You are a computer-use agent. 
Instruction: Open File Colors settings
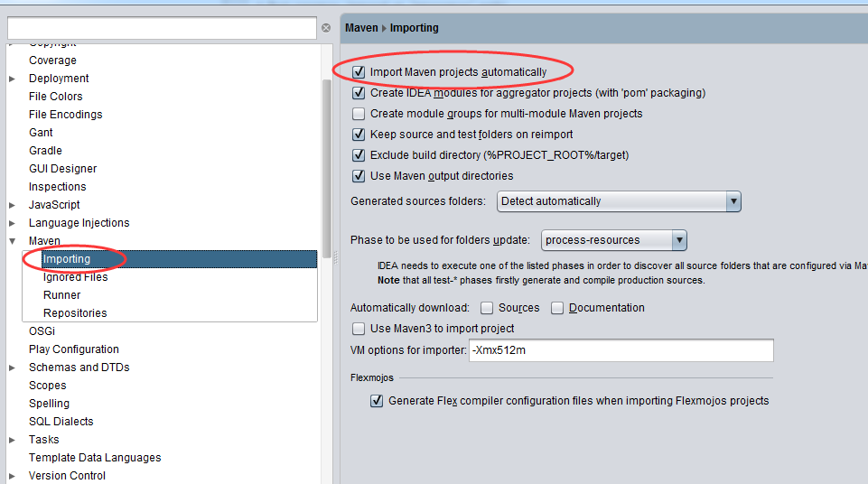pyautogui.click(x=55, y=97)
